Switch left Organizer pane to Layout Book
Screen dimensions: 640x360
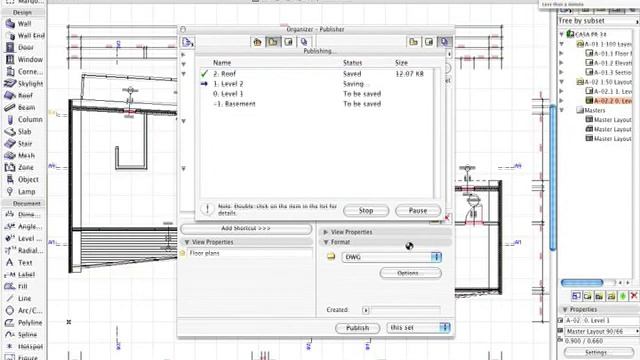click(x=289, y=42)
